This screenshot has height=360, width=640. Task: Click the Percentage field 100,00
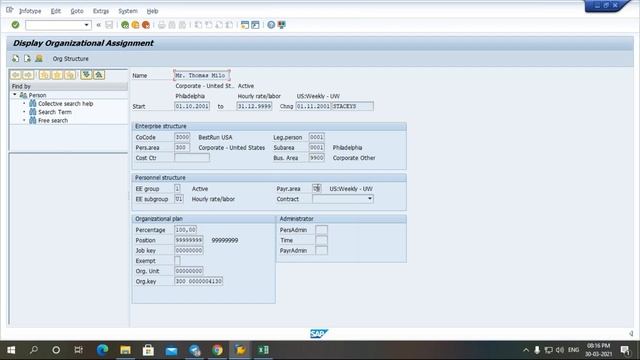pos(186,230)
